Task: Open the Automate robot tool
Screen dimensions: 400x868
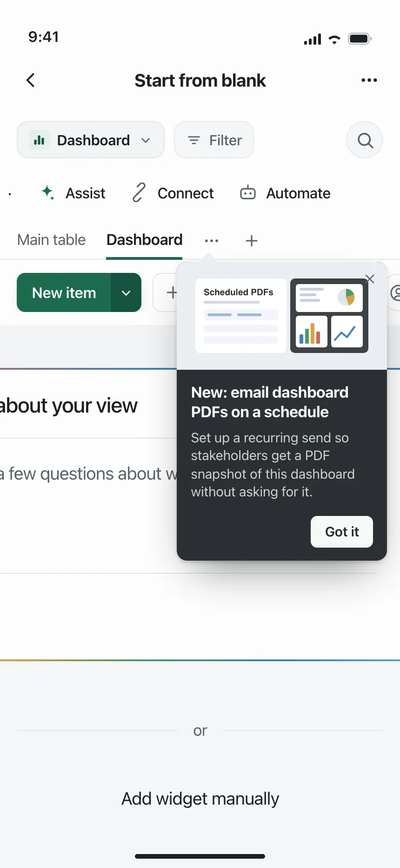Action: coord(285,193)
